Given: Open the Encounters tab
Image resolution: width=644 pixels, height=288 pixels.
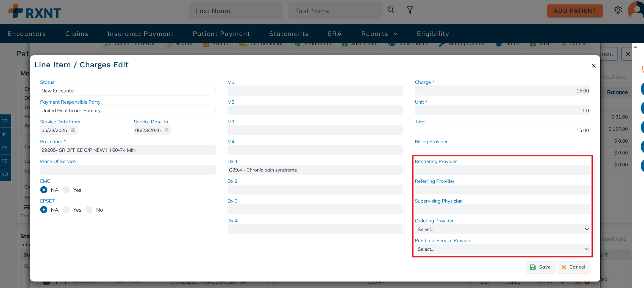Looking at the screenshot, I should pyautogui.click(x=27, y=34).
